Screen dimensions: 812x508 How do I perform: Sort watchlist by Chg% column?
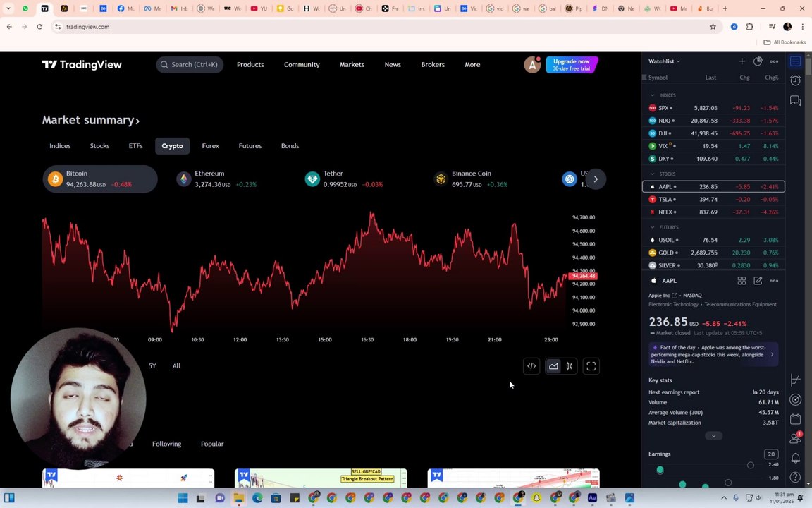pos(771,78)
